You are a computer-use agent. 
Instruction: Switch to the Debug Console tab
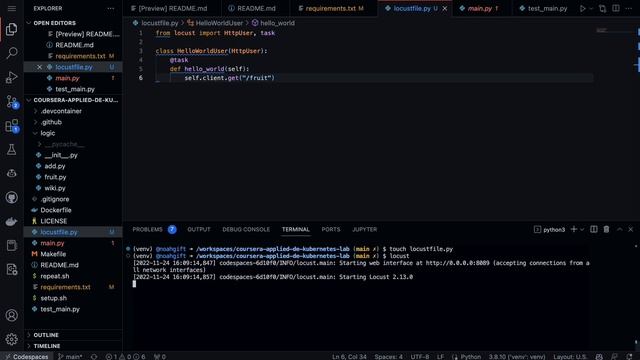click(246, 229)
